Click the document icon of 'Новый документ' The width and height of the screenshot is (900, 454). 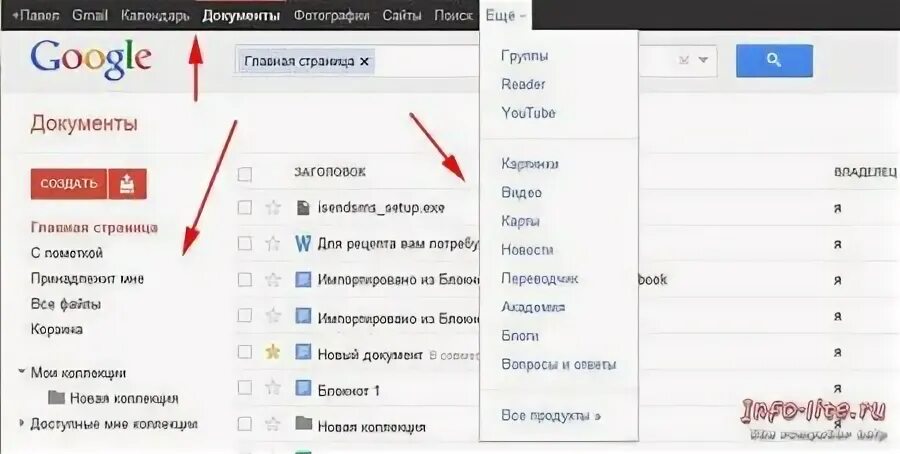[x=303, y=351]
